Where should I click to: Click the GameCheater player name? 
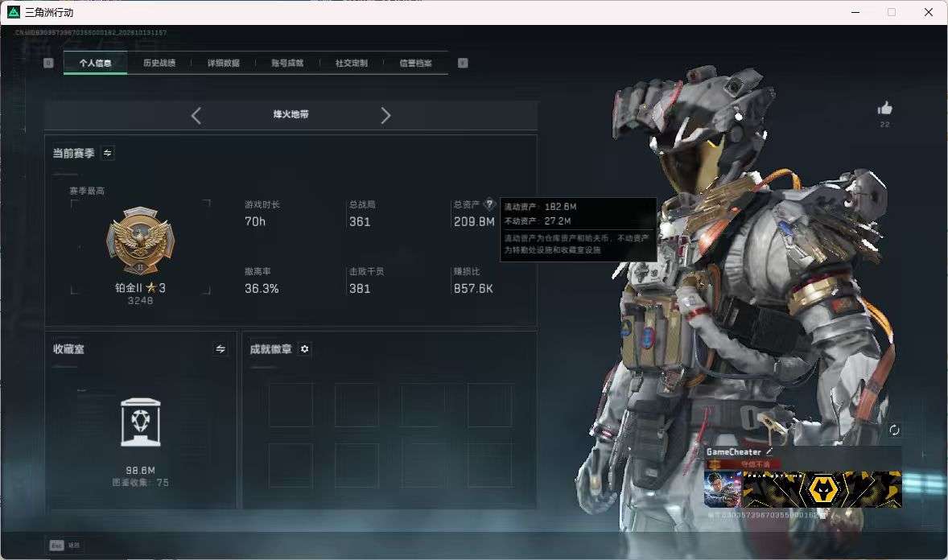(x=733, y=451)
